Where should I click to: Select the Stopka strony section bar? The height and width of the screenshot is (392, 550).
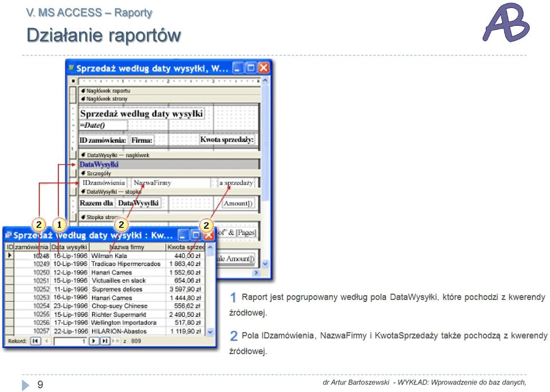(170, 217)
